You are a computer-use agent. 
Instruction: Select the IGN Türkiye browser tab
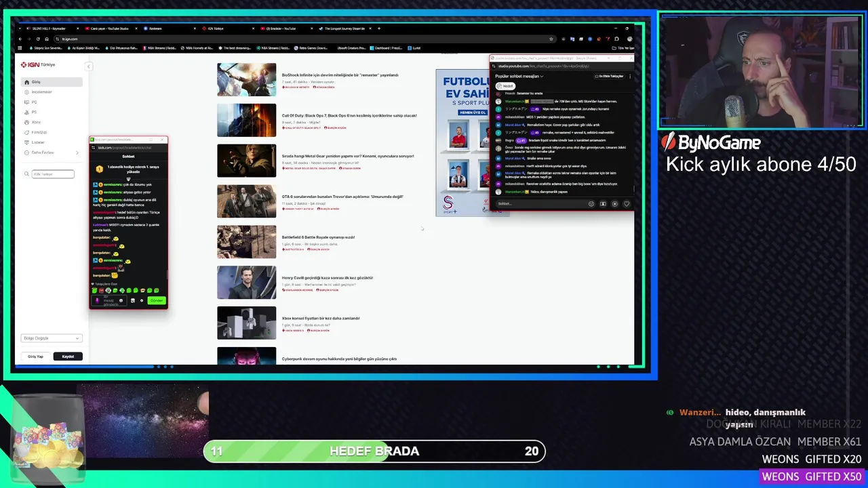click(x=229, y=28)
